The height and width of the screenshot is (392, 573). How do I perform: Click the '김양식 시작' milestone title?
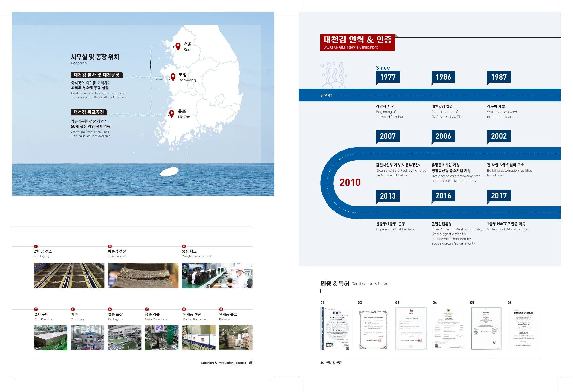click(x=385, y=106)
